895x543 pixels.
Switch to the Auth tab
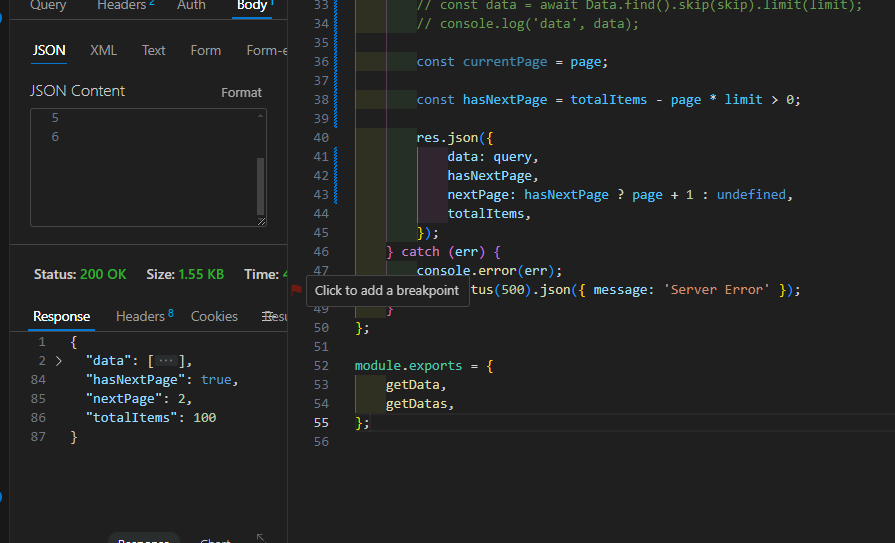(191, 5)
